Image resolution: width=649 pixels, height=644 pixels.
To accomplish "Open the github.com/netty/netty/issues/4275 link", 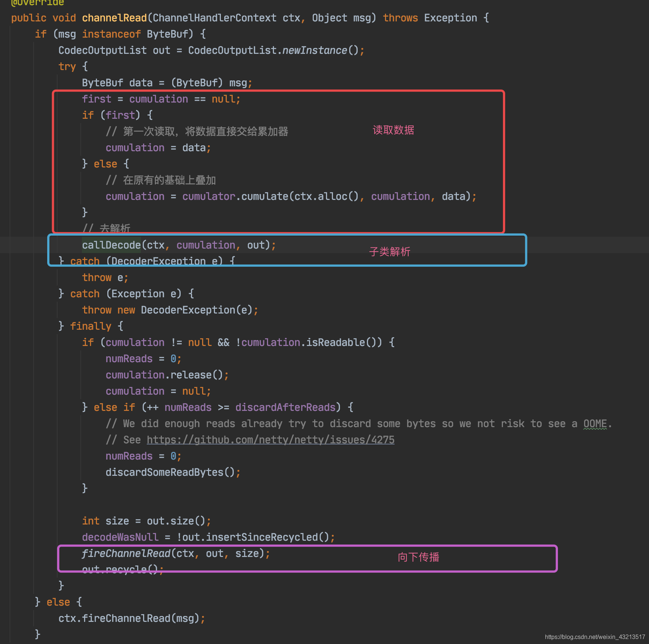I will pos(270,440).
